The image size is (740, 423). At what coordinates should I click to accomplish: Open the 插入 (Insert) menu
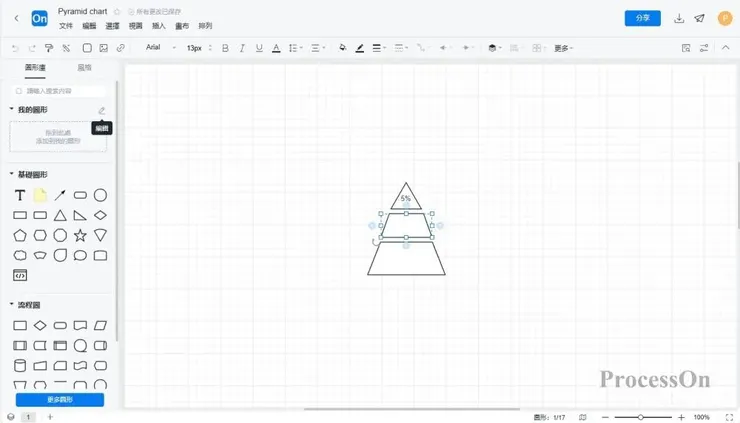[x=159, y=26]
